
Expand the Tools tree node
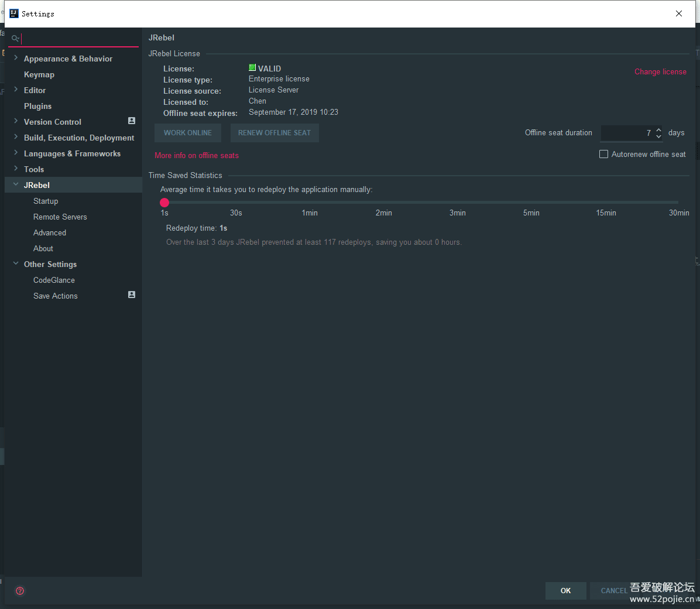(16, 169)
